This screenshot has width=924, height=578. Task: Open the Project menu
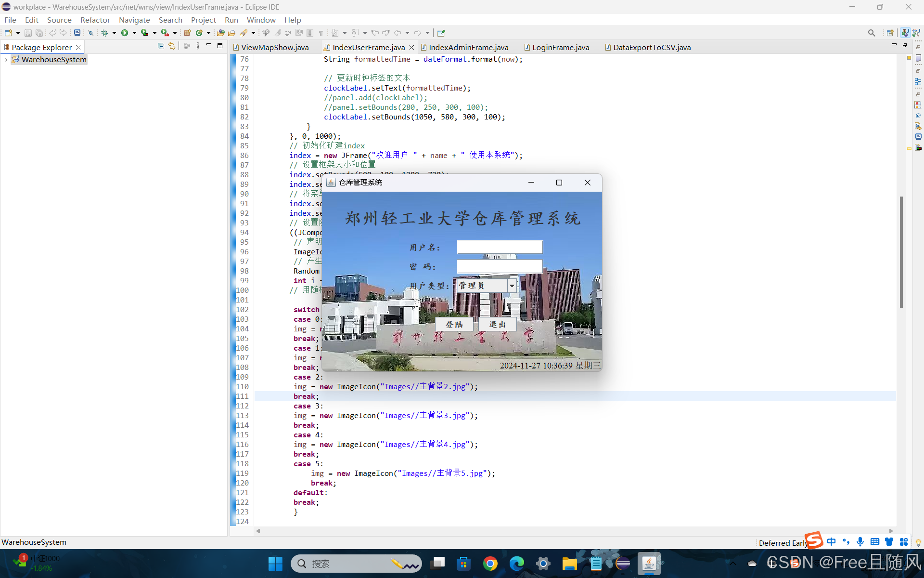click(204, 20)
